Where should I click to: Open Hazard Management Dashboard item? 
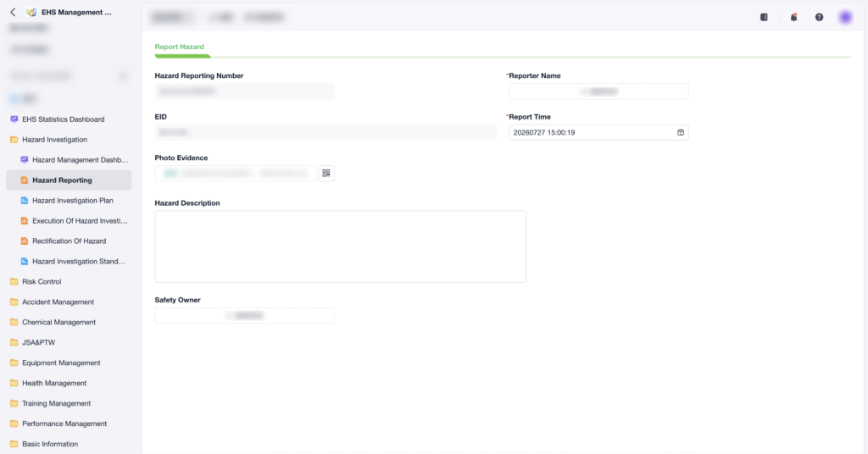(80, 160)
